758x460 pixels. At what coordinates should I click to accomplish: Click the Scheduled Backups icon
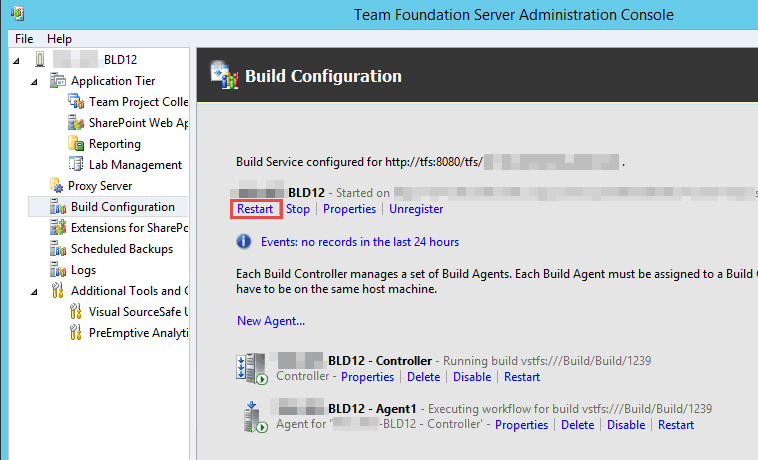(x=58, y=248)
